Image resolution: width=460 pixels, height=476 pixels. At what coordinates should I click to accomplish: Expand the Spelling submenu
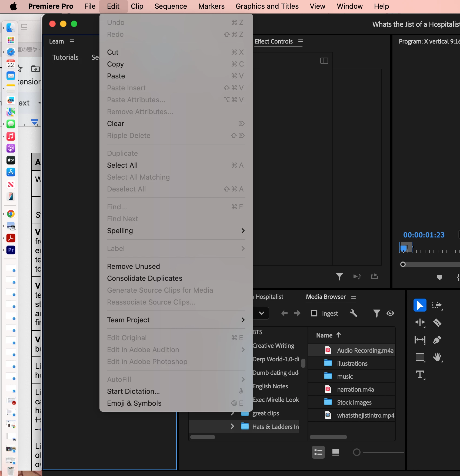coord(176,231)
